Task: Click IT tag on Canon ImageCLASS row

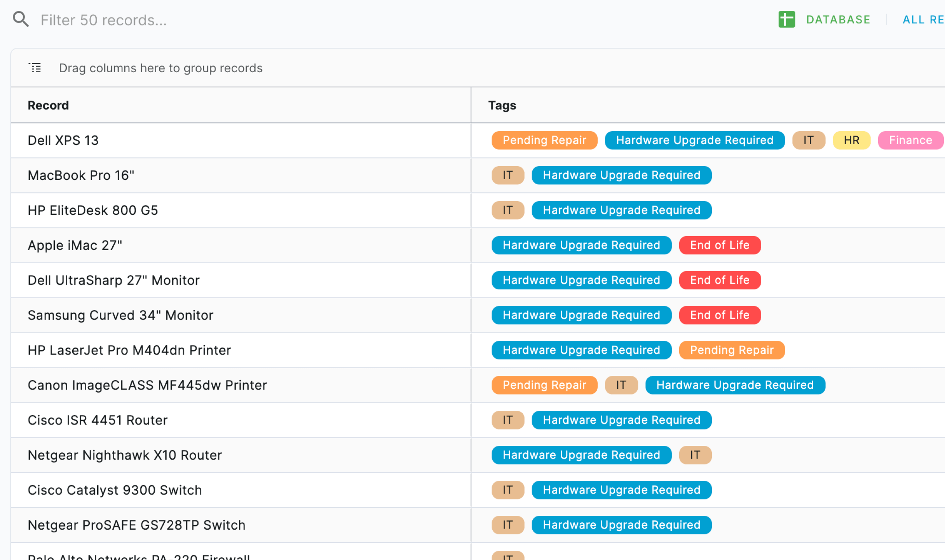Action: pos(621,385)
